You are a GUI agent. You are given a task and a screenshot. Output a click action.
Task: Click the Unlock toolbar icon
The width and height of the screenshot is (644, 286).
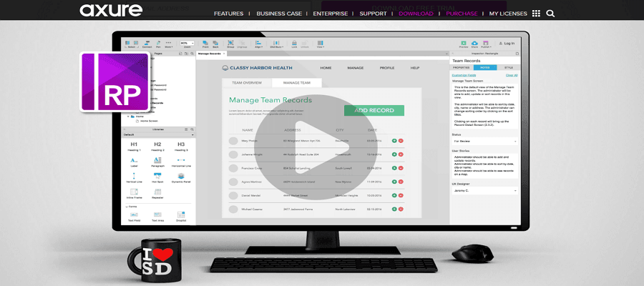coord(304,44)
